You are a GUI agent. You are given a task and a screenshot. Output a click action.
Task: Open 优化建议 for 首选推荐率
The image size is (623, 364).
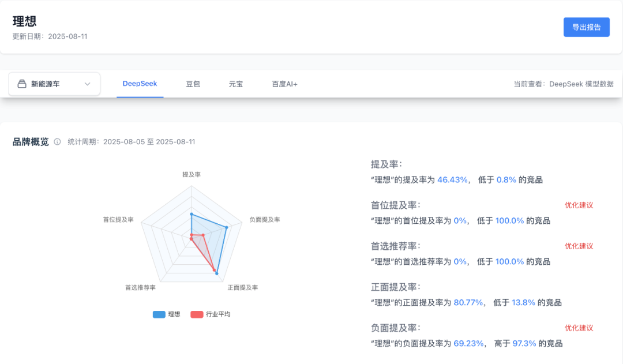(x=579, y=246)
